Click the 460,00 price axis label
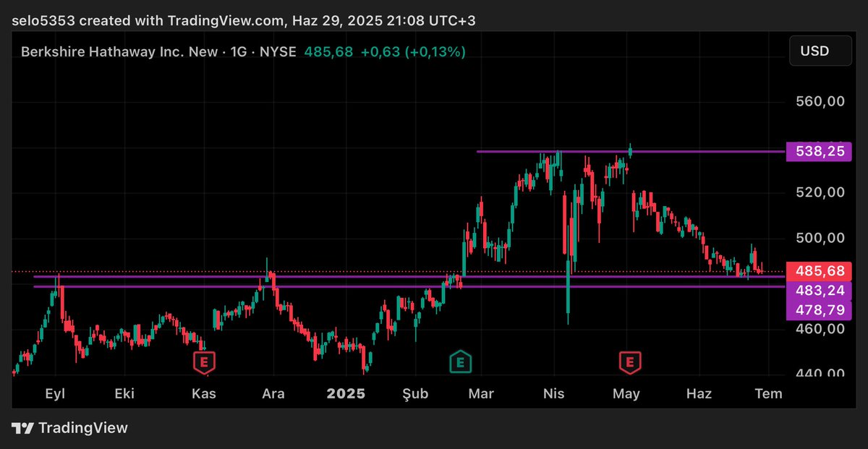 (820, 328)
